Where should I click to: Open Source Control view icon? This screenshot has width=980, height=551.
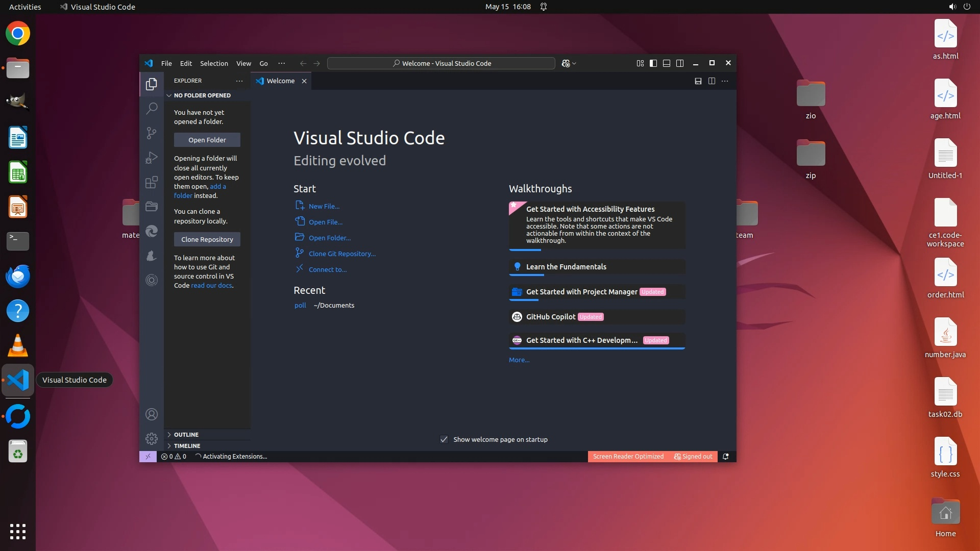pos(152,133)
